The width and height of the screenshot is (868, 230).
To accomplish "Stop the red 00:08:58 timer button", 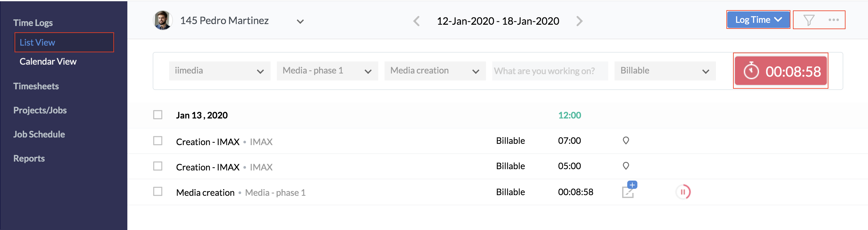I will click(780, 71).
